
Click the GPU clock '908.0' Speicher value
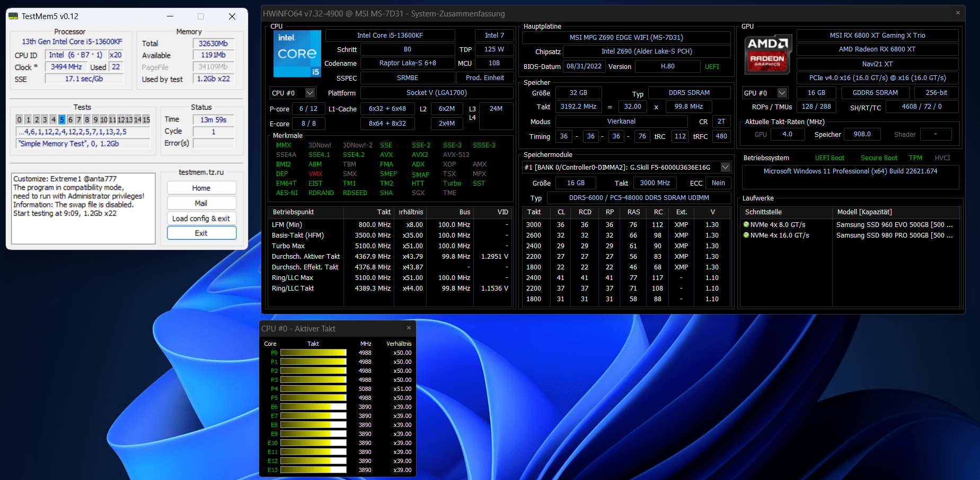click(862, 134)
